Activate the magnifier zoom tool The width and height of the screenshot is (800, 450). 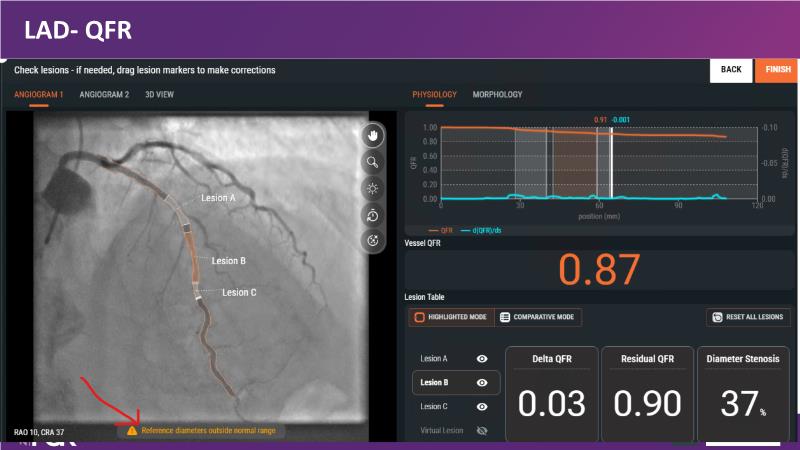(x=373, y=161)
